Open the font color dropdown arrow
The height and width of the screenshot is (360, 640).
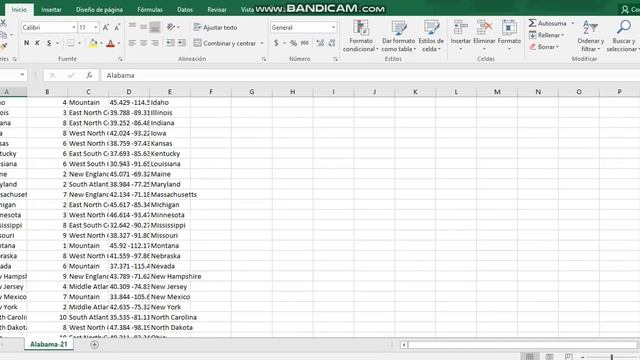pos(119,43)
